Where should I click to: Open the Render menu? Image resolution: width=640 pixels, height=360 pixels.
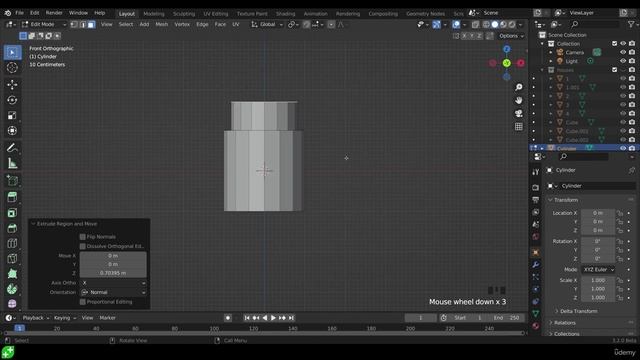54,13
